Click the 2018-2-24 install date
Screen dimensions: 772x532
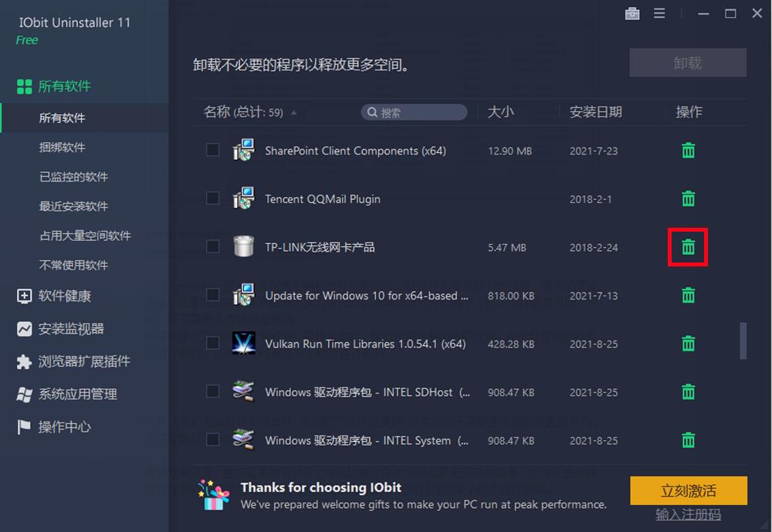593,247
